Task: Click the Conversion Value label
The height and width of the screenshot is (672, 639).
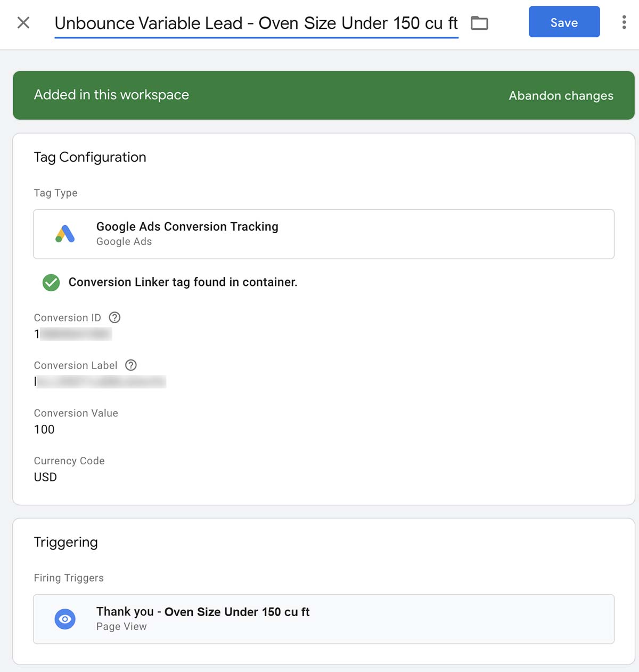Action: [76, 413]
